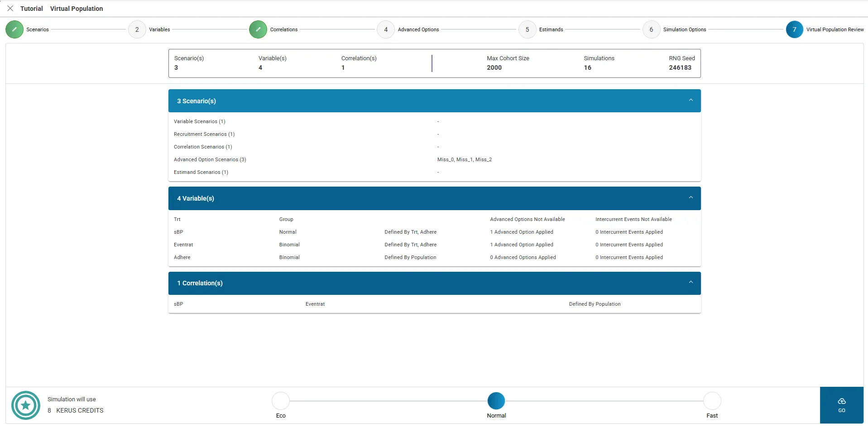Open the Correlations step pencil icon

coord(258,29)
